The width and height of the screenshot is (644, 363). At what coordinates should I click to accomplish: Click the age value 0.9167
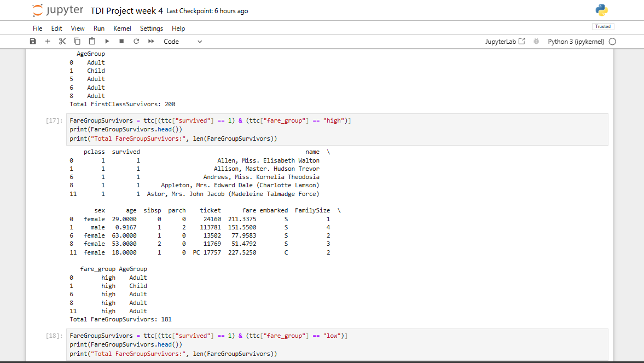point(126,227)
